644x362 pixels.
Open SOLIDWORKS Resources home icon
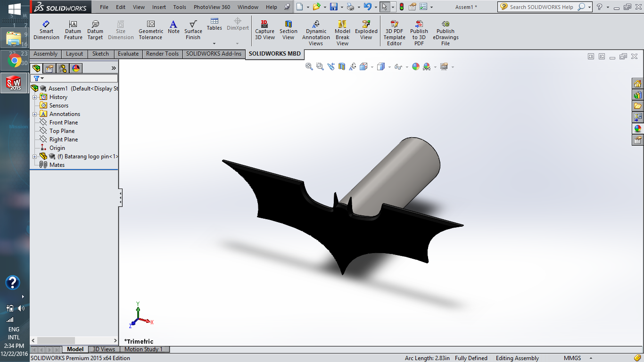637,84
